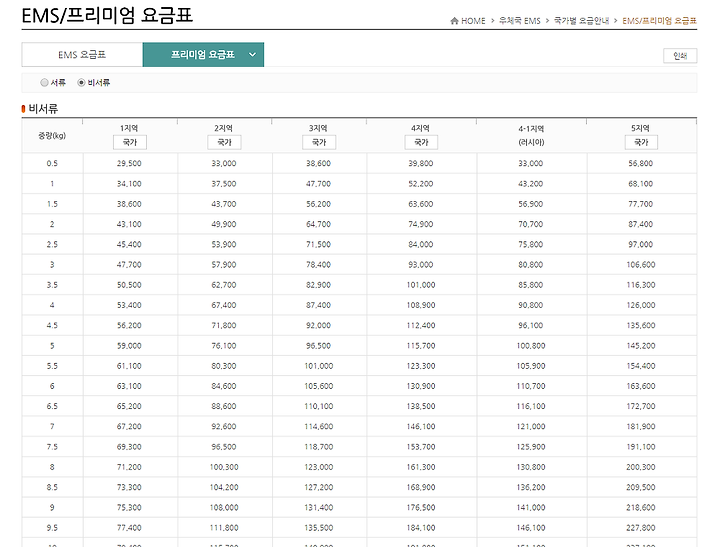This screenshot has width=720, height=547.
Task: Click the 227,800 rate cell
Action: (641, 528)
